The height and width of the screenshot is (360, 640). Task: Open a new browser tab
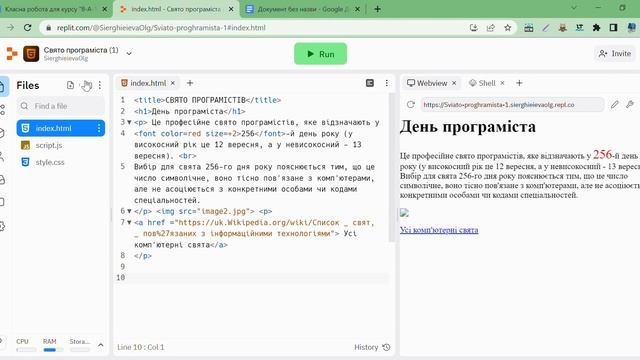(378, 9)
